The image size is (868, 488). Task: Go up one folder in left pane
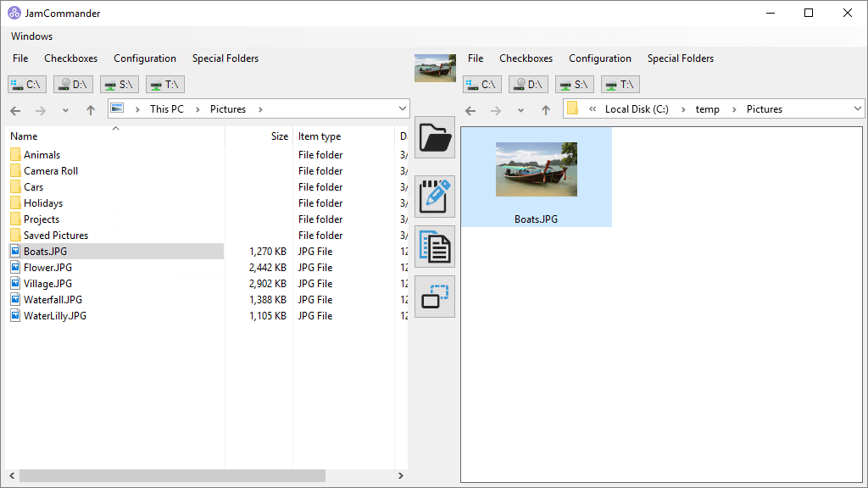(91, 109)
